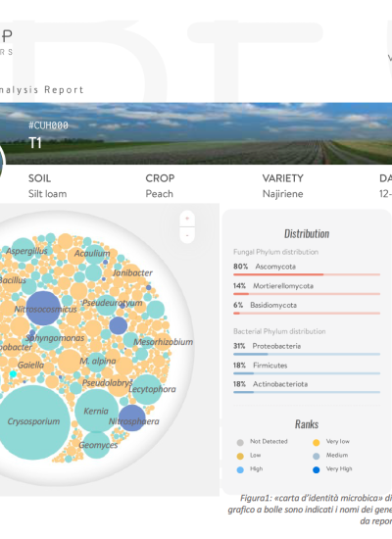Click the Distribution heading
392x539 pixels.
(x=307, y=234)
